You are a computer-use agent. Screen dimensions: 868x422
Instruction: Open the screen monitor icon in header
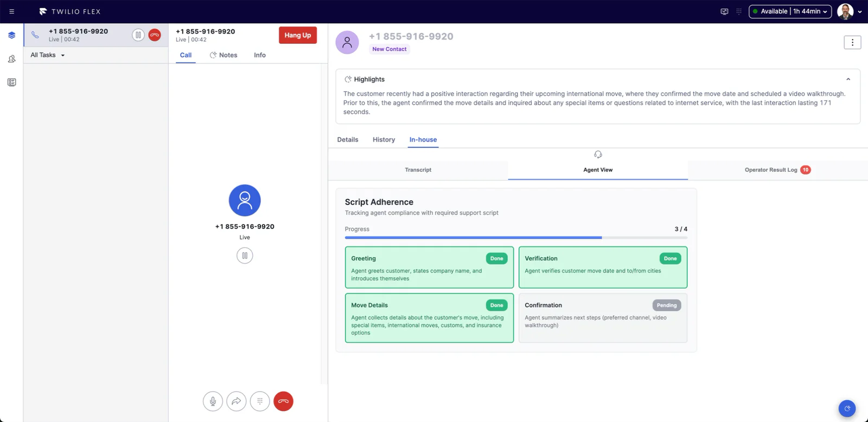724,11
